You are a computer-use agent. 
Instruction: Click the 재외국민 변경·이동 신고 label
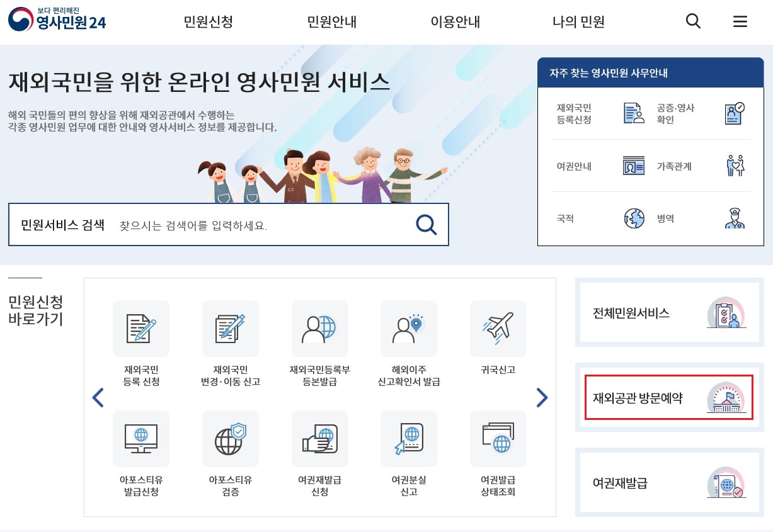coord(230,376)
